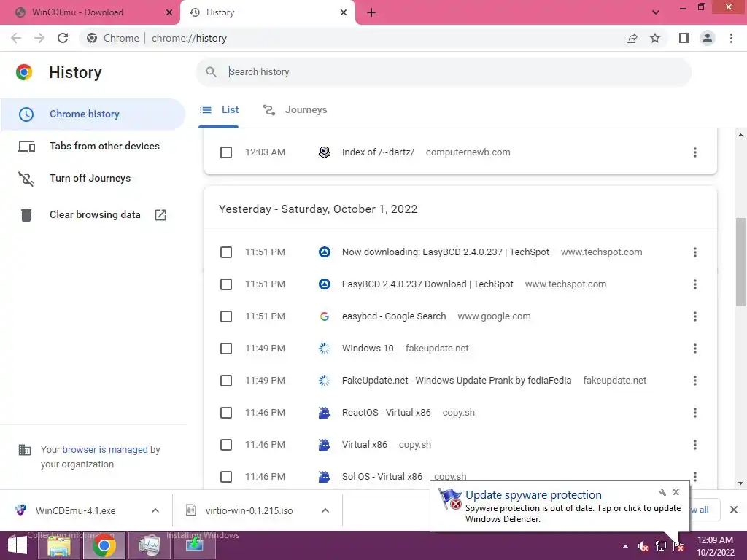Click TechSpot favicon of Now downloading entry
This screenshot has height=560, width=747.
coord(325,252)
